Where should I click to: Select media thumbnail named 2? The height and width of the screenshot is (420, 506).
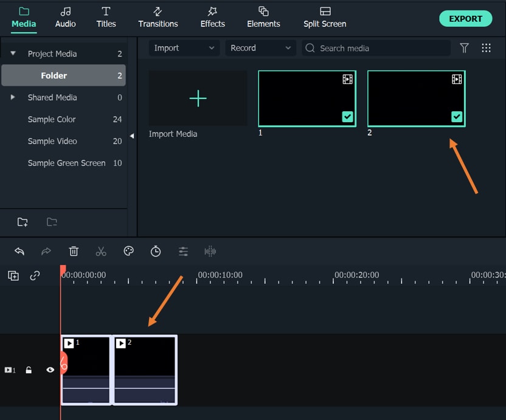point(416,98)
